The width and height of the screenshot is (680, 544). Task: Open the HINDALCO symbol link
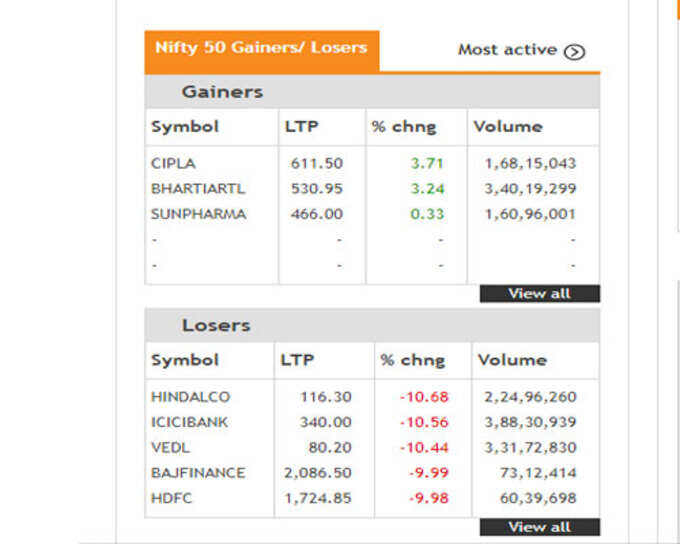(190, 397)
